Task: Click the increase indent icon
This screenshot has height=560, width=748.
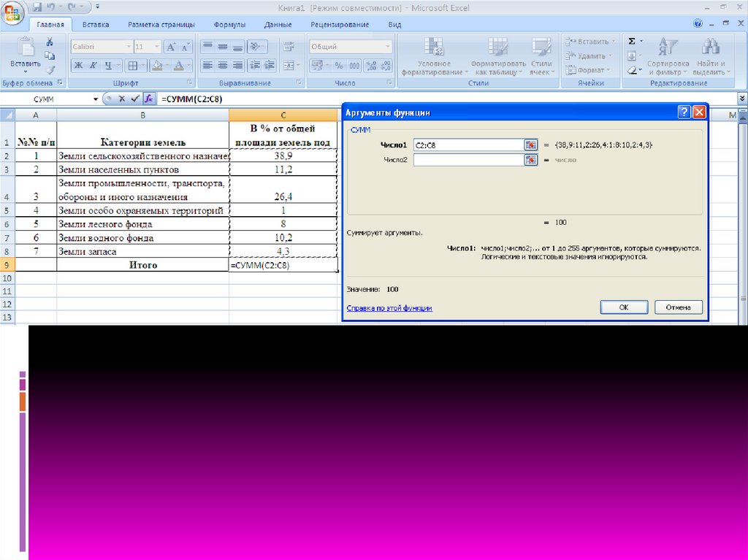Action: 270,65
